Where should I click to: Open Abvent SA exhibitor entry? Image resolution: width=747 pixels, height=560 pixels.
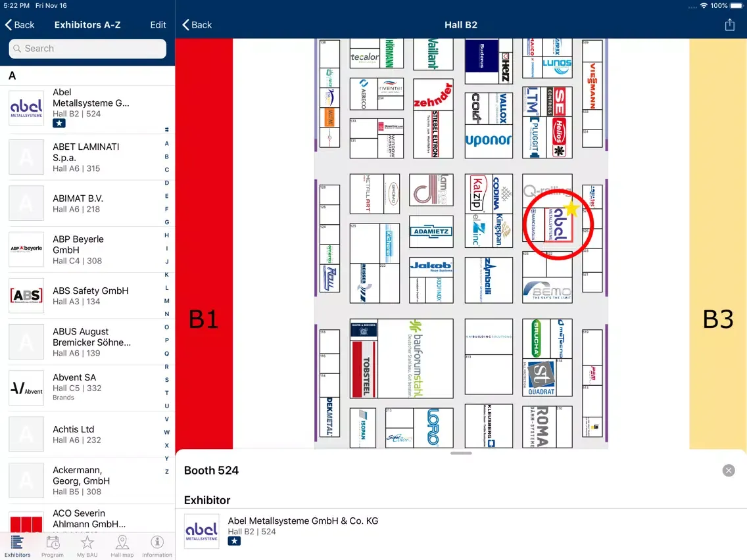[x=87, y=388]
